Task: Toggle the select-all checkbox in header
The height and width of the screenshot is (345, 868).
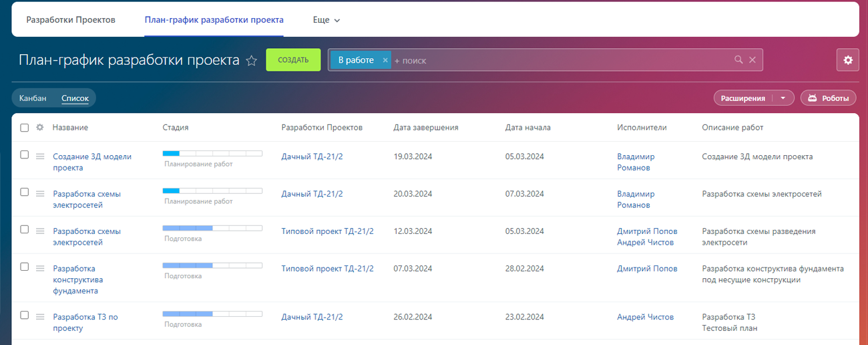Action: pos(25,128)
